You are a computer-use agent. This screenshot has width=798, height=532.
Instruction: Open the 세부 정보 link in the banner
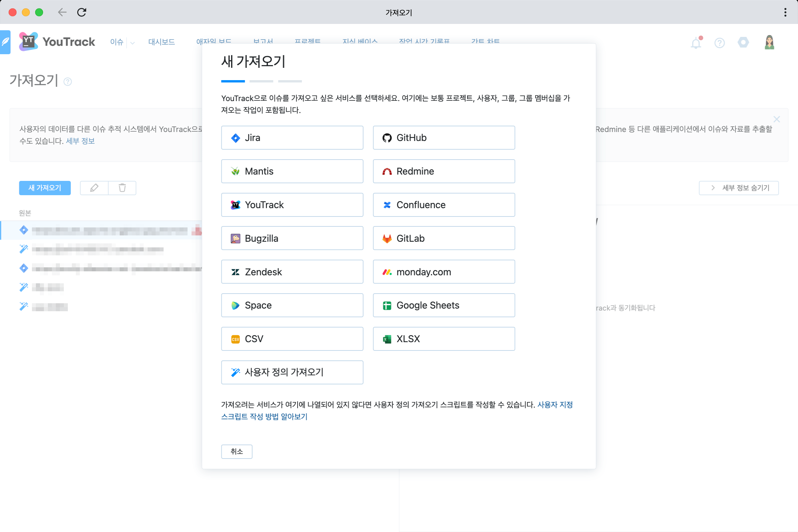pyautogui.click(x=80, y=141)
